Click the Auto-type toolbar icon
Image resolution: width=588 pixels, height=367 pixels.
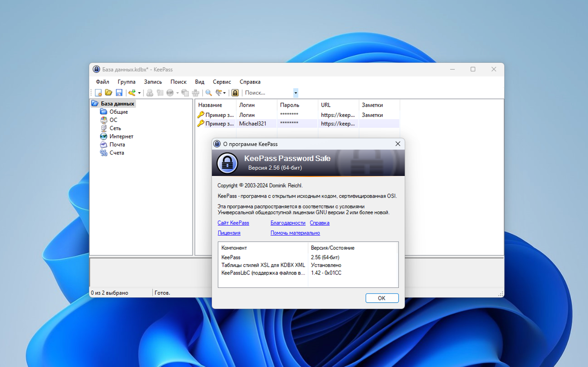196,93
